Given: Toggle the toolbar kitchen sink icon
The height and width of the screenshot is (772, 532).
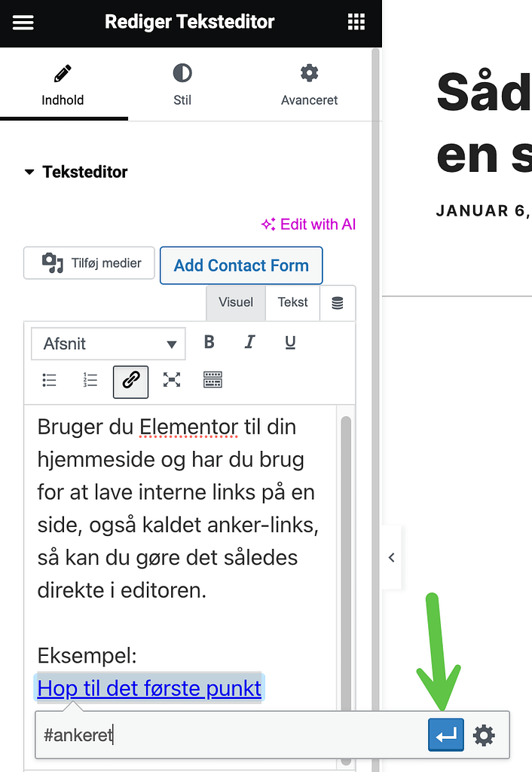Looking at the screenshot, I should tap(212, 380).
